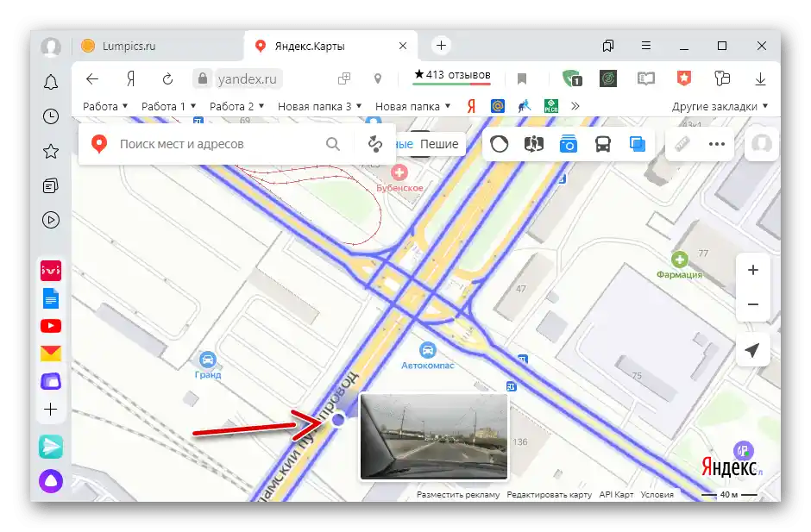Click copy tab icon in address bar
Image resolution: width=811 pixels, height=532 pixels.
click(344, 78)
